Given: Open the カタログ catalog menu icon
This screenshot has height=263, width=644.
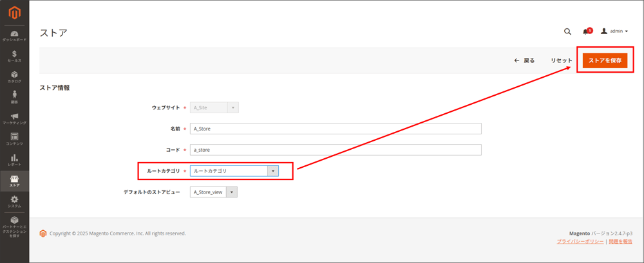Looking at the screenshot, I should pos(14,77).
